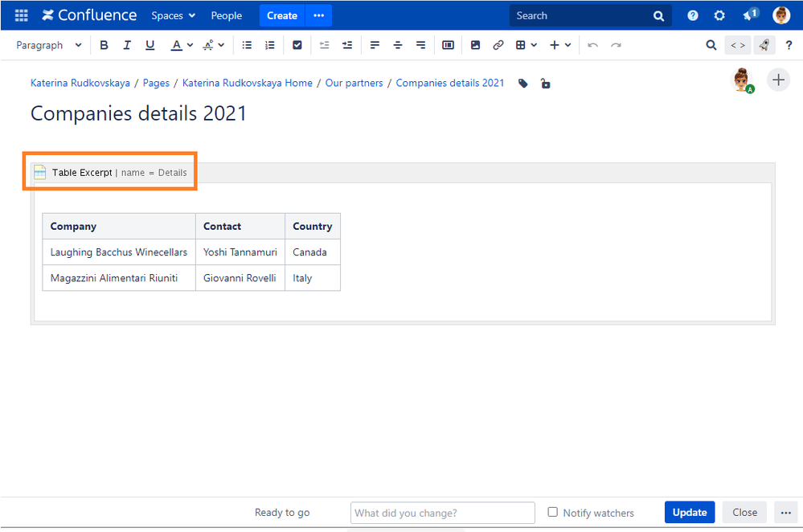Set text color with the A icon

click(176, 45)
